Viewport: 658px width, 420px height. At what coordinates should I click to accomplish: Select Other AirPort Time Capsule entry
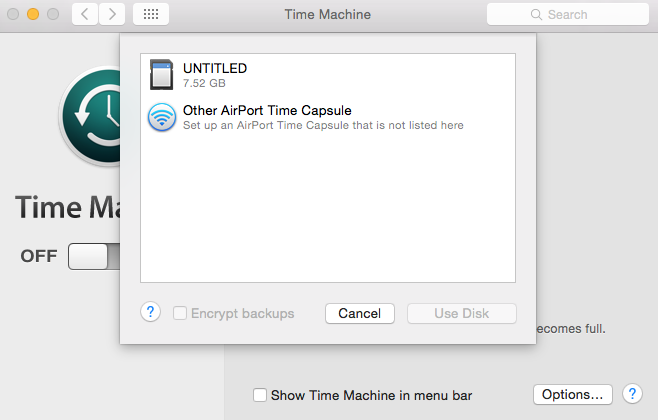point(328,117)
